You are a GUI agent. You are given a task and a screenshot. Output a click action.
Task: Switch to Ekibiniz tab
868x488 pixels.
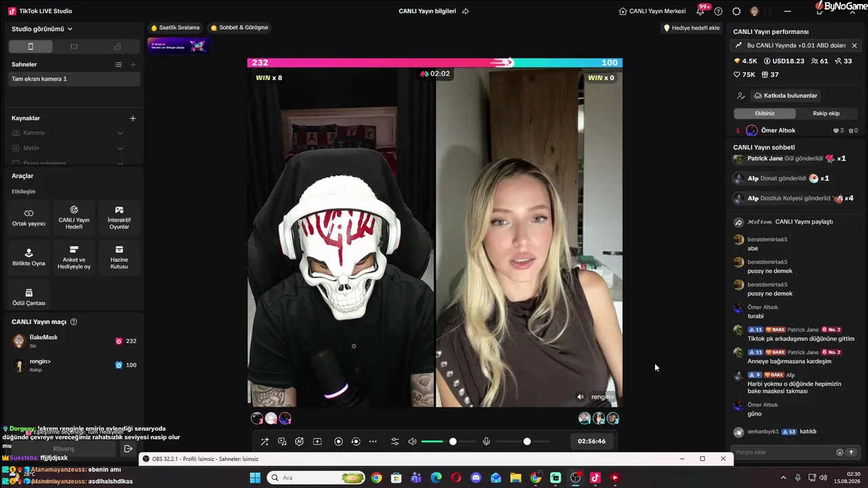coord(764,113)
